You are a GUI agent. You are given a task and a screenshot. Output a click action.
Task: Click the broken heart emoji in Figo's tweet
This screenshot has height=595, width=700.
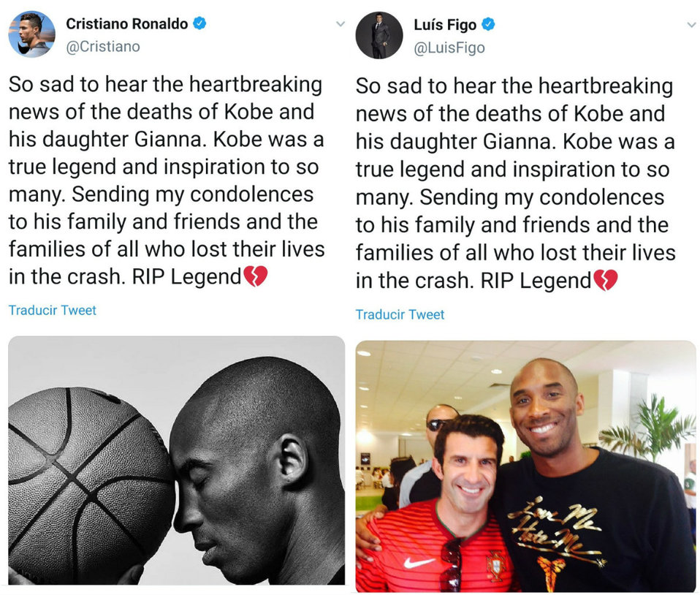(605, 280)
